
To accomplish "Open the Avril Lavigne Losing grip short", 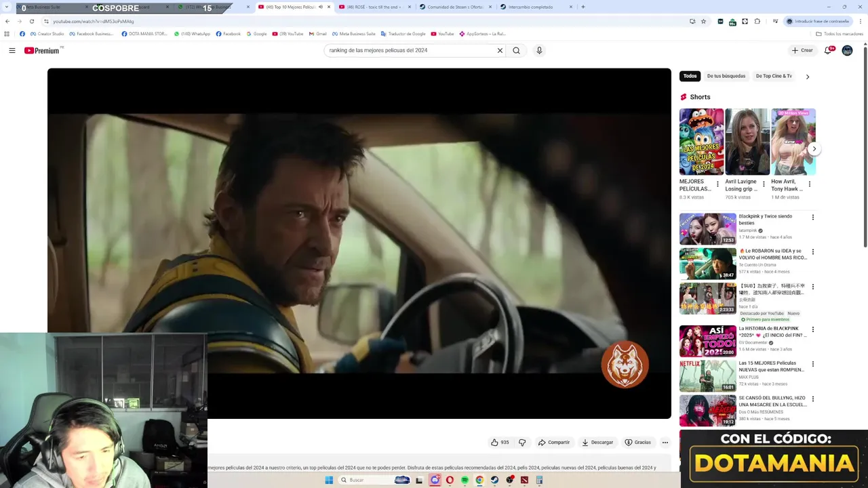I will [747, 142].
